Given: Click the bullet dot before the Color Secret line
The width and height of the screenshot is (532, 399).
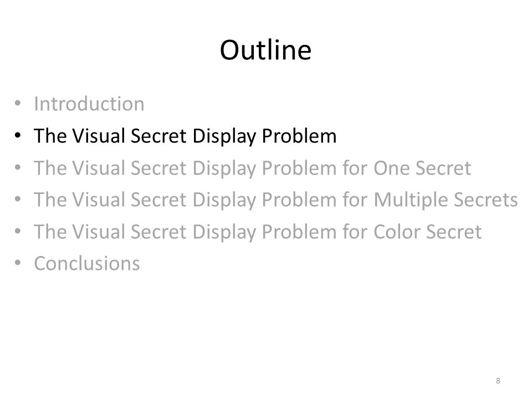Looking at the screenshot, I should pyautogui.click(x=18, y=231).
